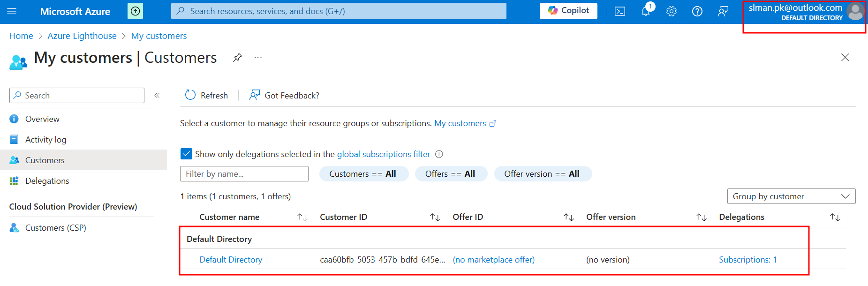The width and height of the screenshot is (868, 286).
Task: Launch the Cloud Shell icon
Action: [x=620, y=11]
